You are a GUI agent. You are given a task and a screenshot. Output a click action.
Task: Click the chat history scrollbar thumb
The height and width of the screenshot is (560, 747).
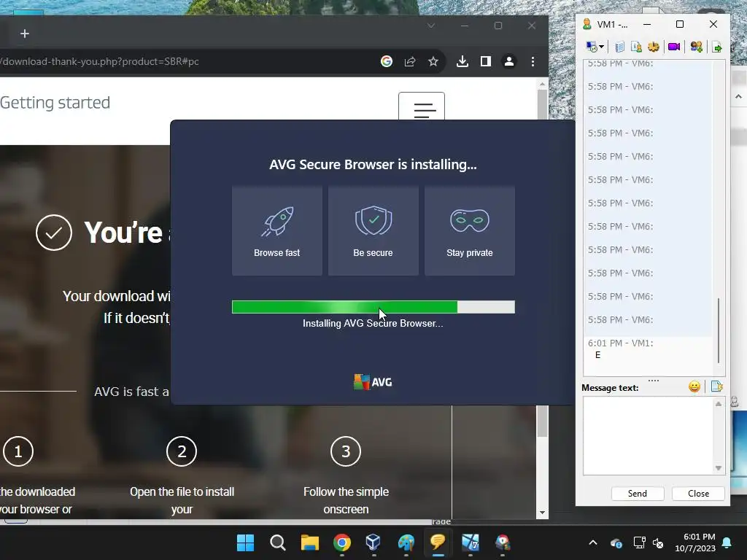[719, 330]
